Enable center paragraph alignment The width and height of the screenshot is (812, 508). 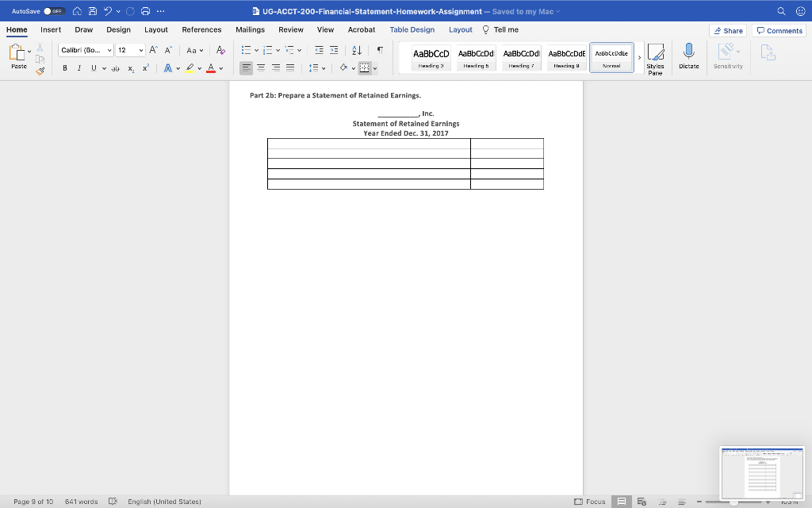[x=261, y=67]
